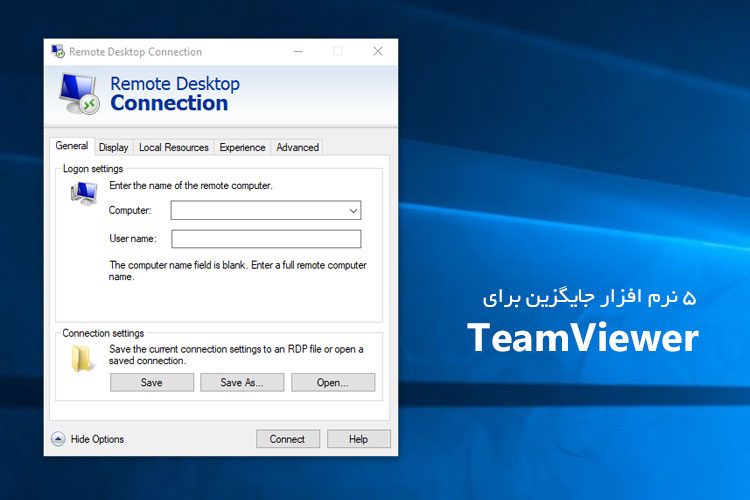Click the Connect button
The image size is (750, 500).
(287, 439)
